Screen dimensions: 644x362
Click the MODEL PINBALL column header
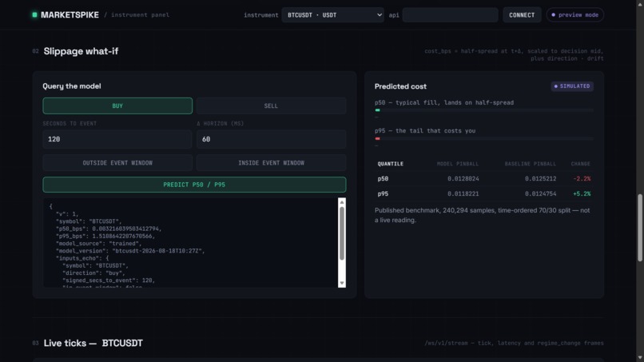coord(458,164)
